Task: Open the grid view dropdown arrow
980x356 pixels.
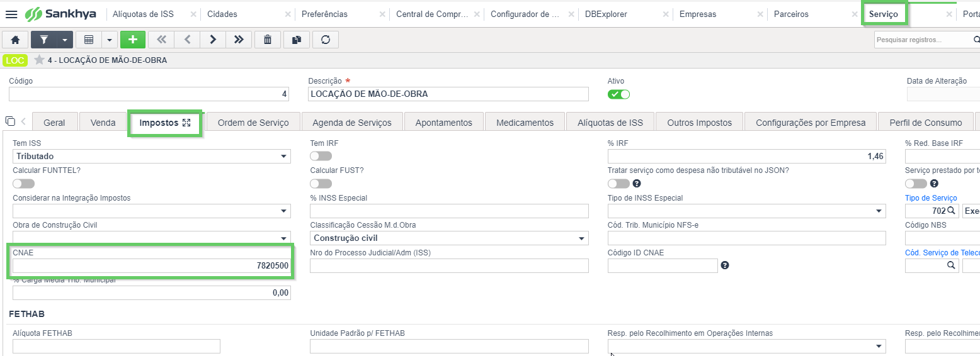Action: click(x=110, y=40)
